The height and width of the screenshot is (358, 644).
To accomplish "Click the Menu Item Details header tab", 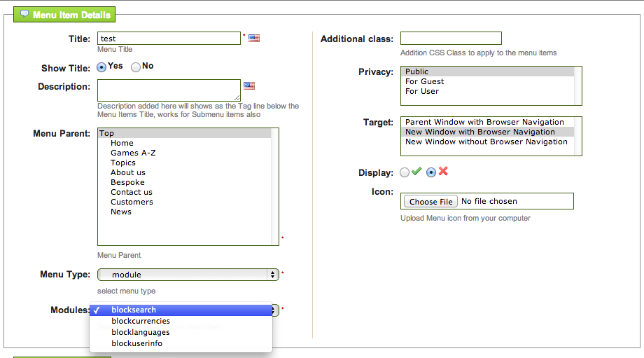I will (x=64, y=15).
